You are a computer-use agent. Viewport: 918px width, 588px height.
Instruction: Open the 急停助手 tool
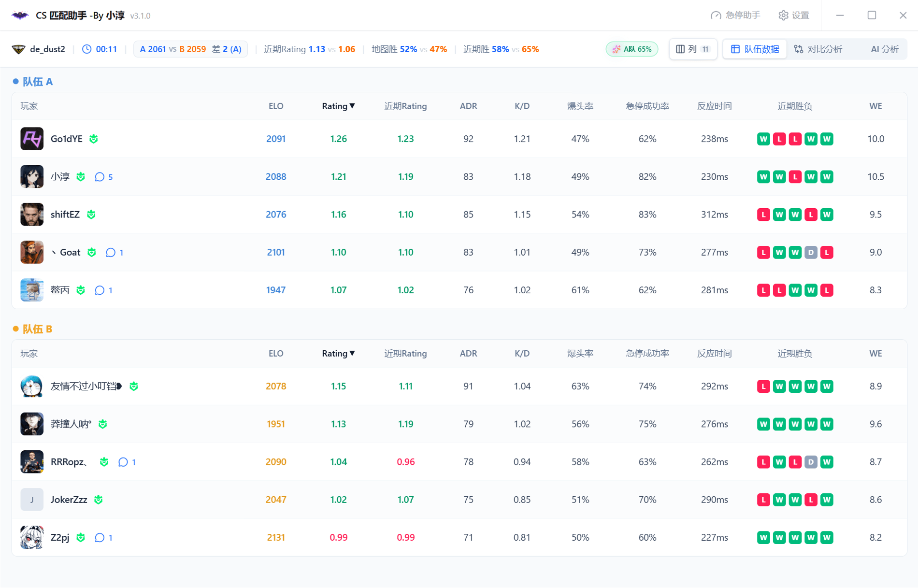(x=735, y=15)
